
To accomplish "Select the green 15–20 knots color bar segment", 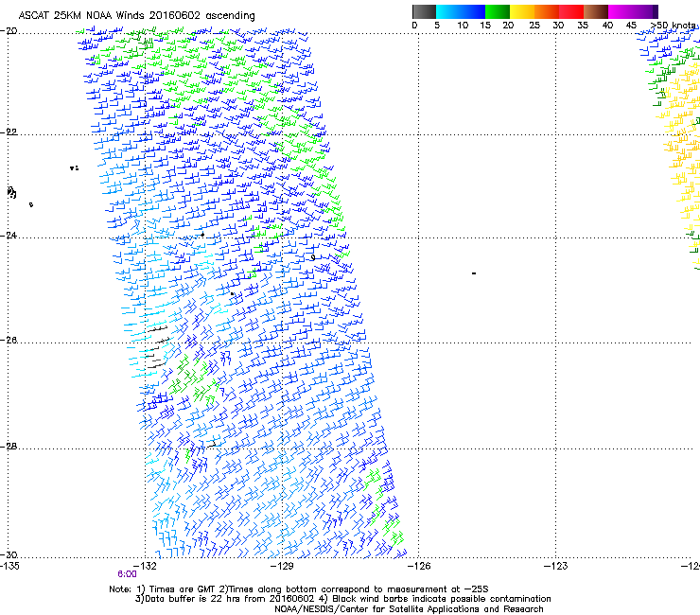I will pos(498,11).
